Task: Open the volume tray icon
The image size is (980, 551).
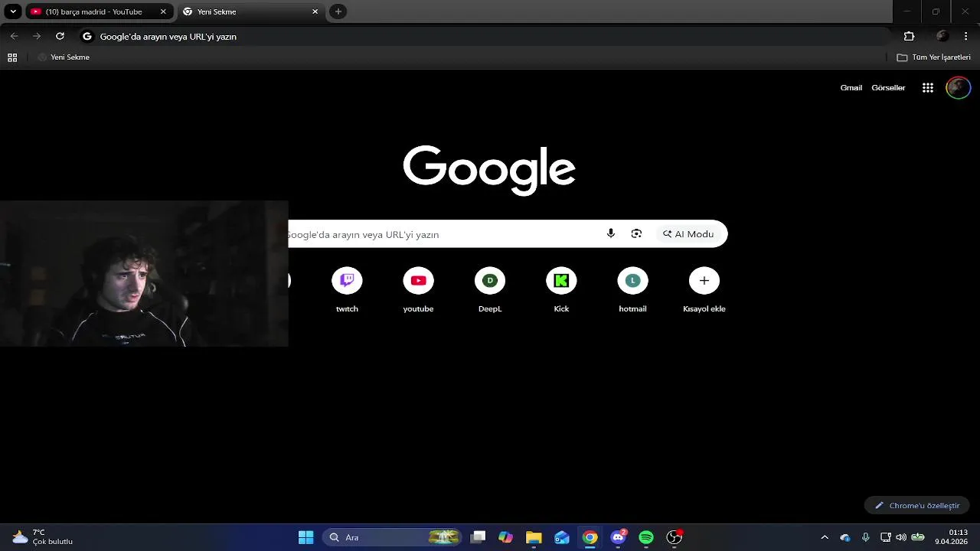Action: coord(901,537)
